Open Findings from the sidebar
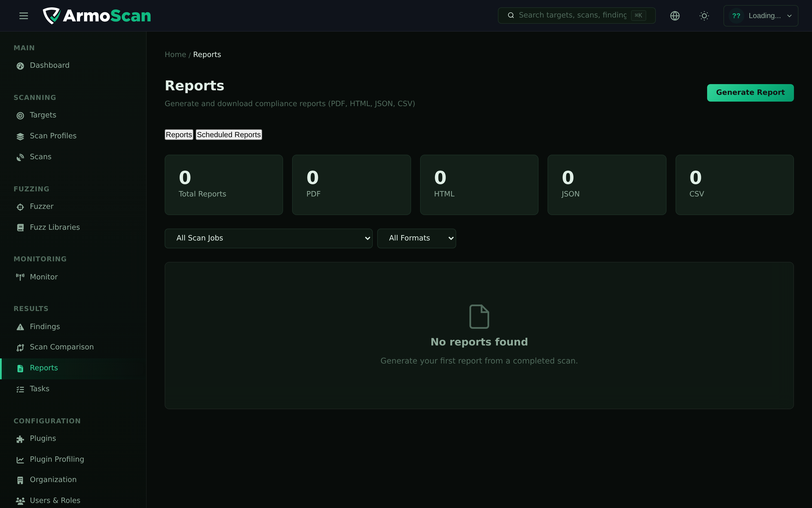Viewport: 812px width, 508px height. [x=73, y=327]
